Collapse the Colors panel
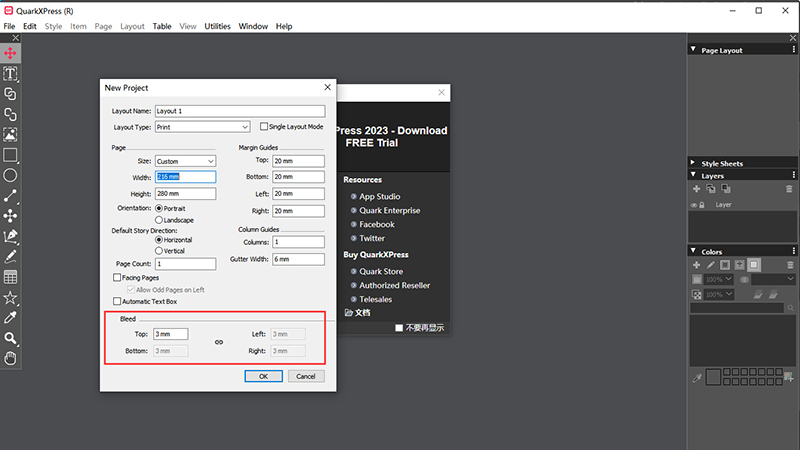The width and height of the screenshot is (800, 450). (693, 251)
